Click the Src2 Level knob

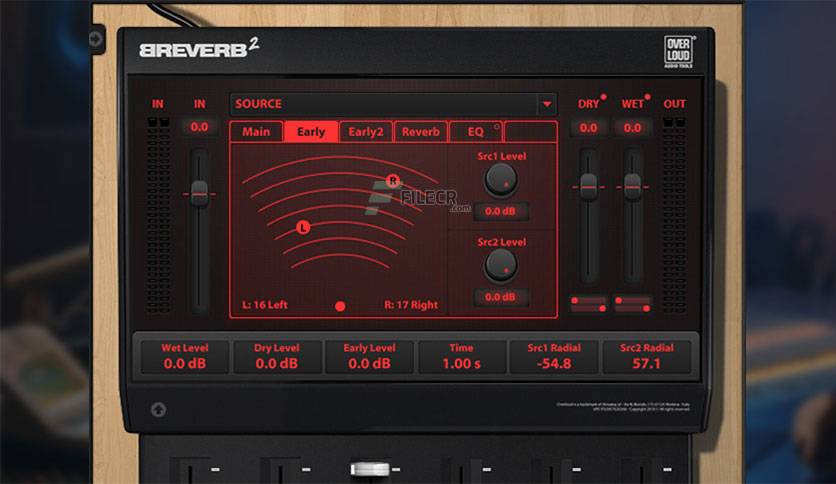click(x=501, y=265)
